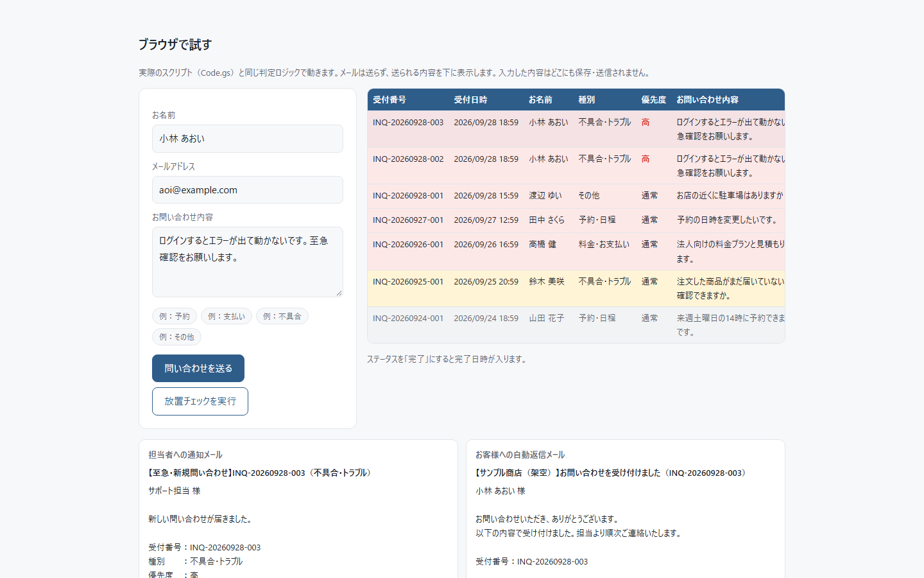Click the date 2026/09/28 15:59
Viewport: 924px width, 578px height.
pos(486,195)
